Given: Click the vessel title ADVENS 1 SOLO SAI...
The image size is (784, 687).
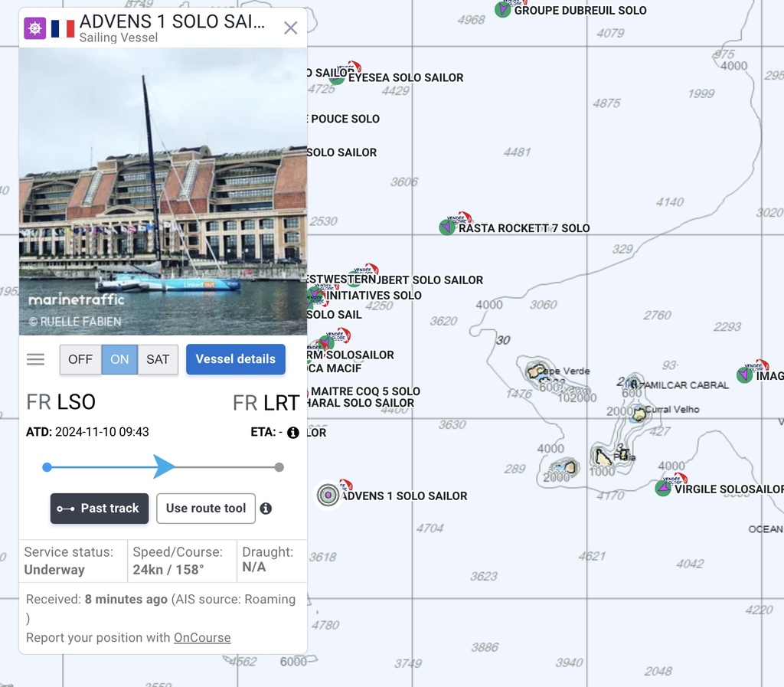Looking at the screenshot, I should 172,21.
